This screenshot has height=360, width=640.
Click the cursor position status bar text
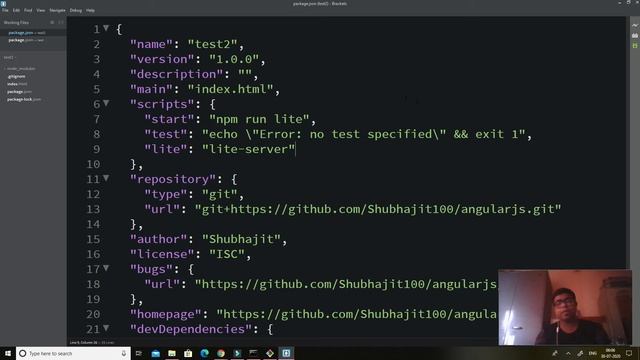pyautogui.click(x=84, y=342)
